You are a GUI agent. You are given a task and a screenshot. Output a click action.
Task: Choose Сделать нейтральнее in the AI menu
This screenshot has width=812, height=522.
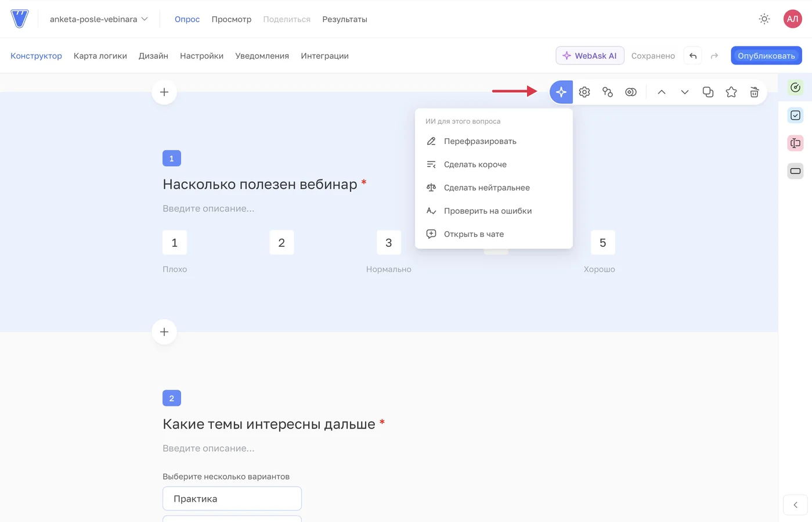pos(494,188)
